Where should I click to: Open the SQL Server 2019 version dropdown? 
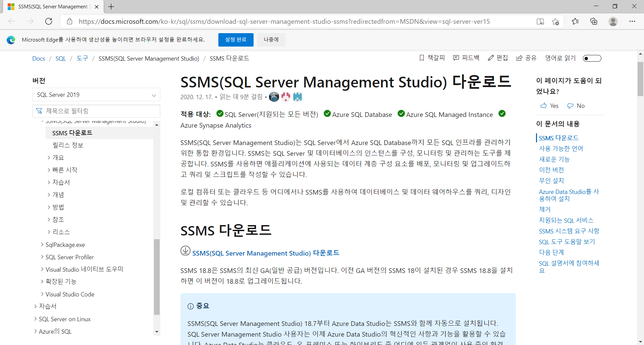(x=96, y=94)
